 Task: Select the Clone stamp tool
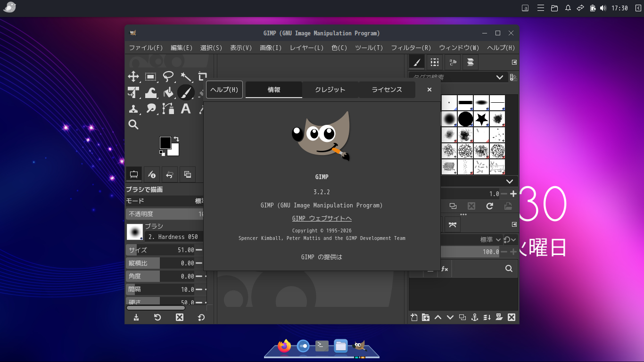(133, 109)
